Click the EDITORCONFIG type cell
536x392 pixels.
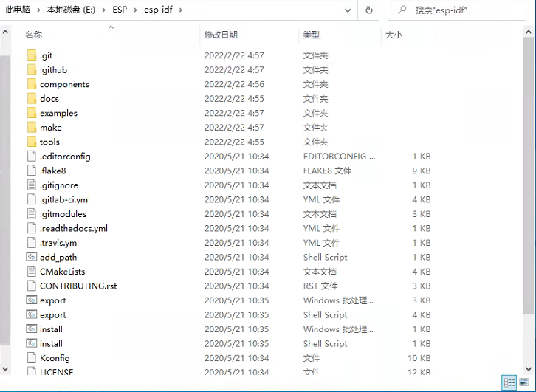click(x=339, y=157)
